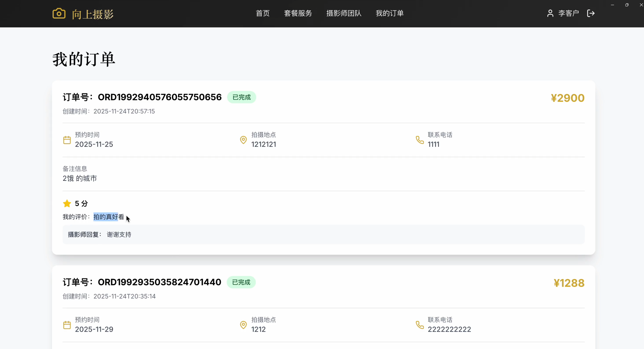Go to 摄影师团队 page

(x=344, y=13)
